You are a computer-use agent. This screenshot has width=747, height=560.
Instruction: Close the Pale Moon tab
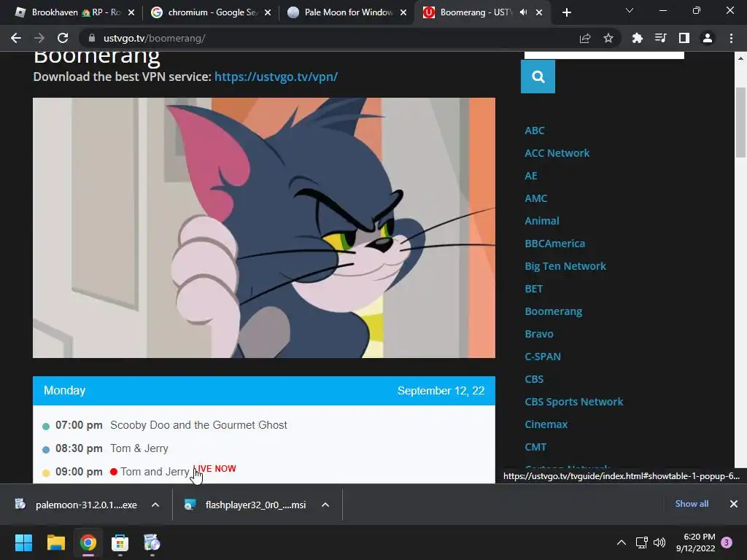[x=403, y=12]
